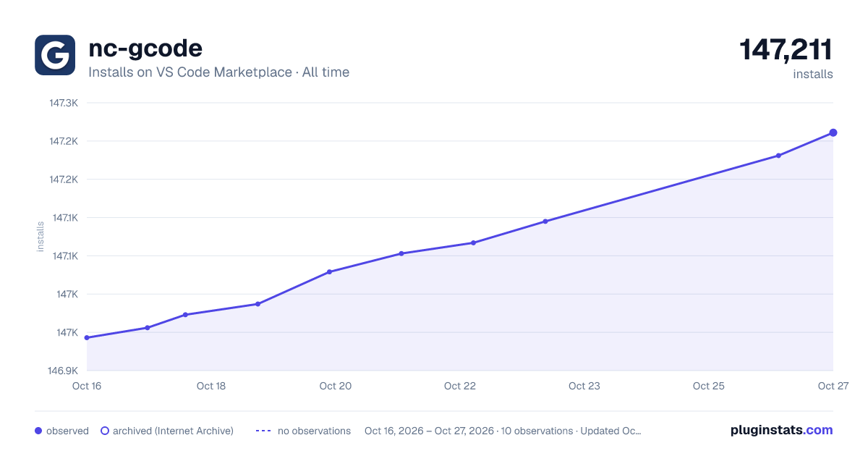Select the first data point at Oct 16

(87, 337)
